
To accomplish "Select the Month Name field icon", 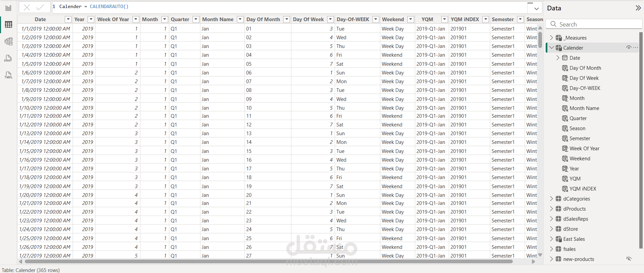I will point(565,108).
